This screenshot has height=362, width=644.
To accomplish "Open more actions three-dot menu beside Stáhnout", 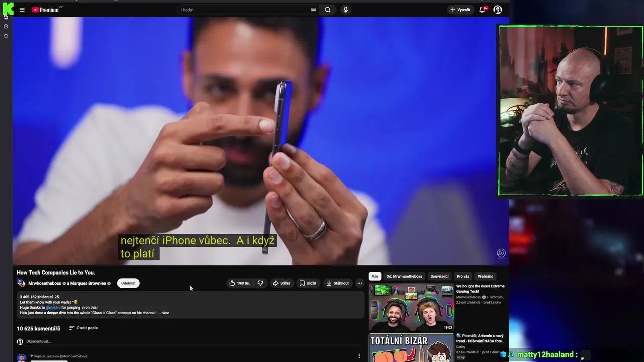I will [359, 283].
